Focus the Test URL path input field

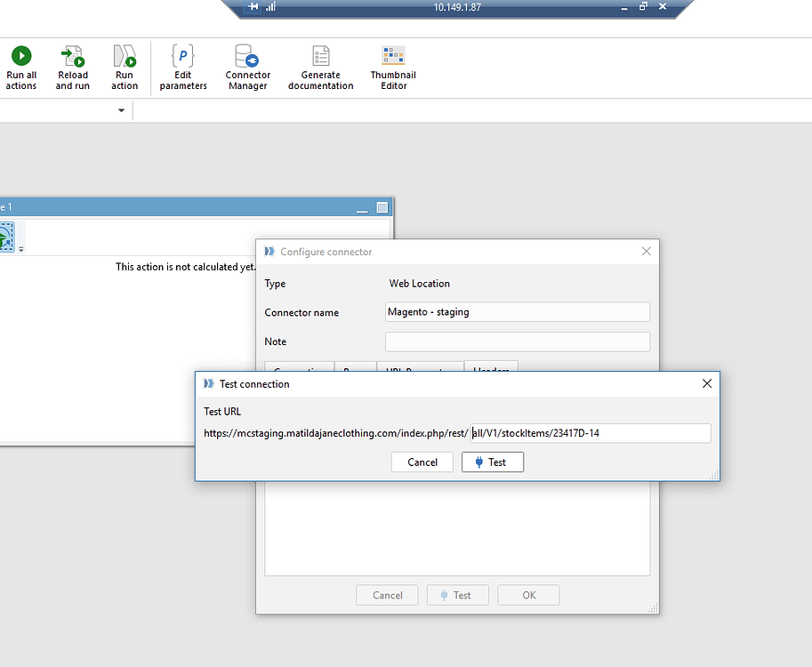tap(591, 433)
